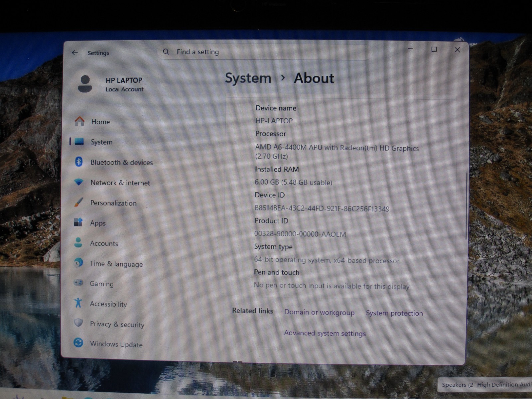The width and height of the screenshot is (532, 399).
Task: Open the Advanced system settings link
Action: click(325, 333)
